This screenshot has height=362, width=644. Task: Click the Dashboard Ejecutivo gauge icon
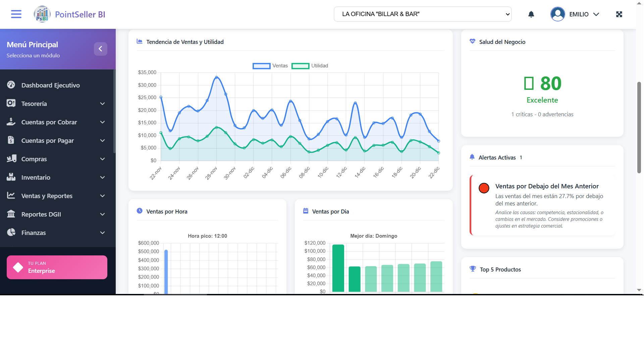(x=11, y=85)
